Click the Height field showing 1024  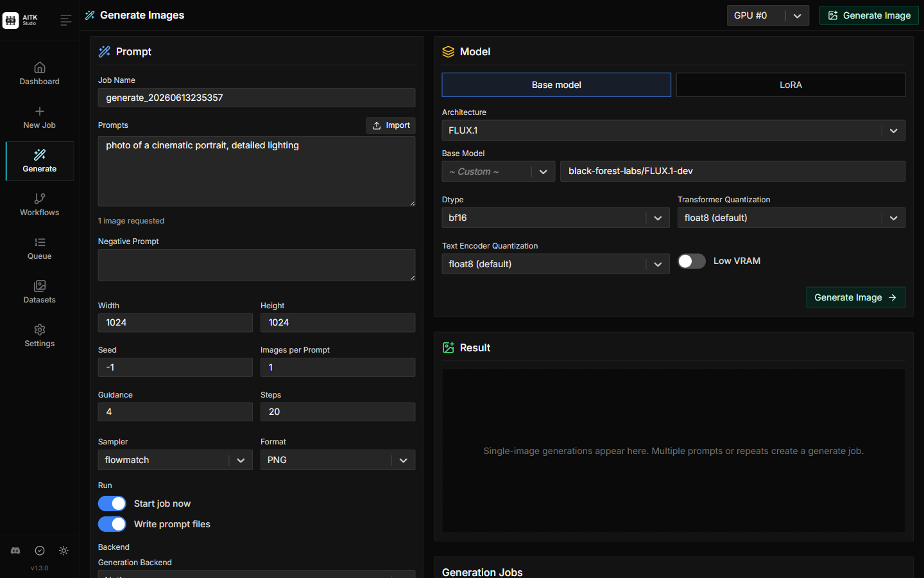pos(338,322)
